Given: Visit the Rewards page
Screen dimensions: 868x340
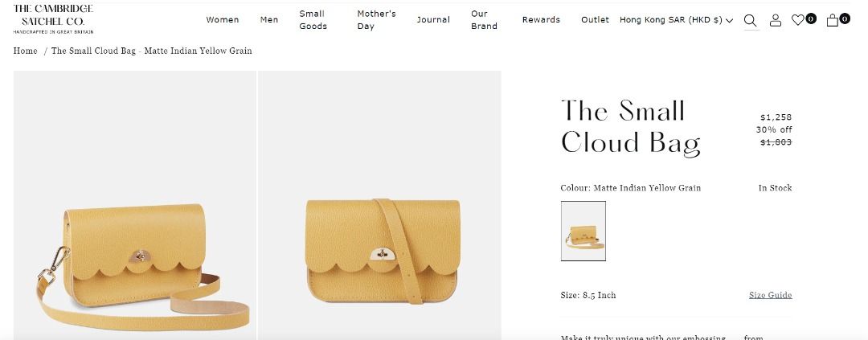Looking at the screenshot, I should click(541, 20).
